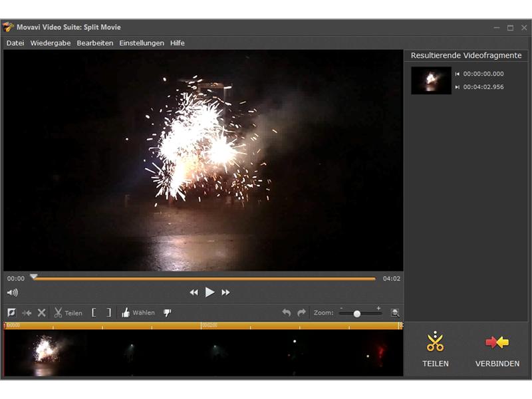Viewport: 532px width, 399px height.
Task: Click the fragment end time 00:04:02.956
Action: [x=483, y=87]
